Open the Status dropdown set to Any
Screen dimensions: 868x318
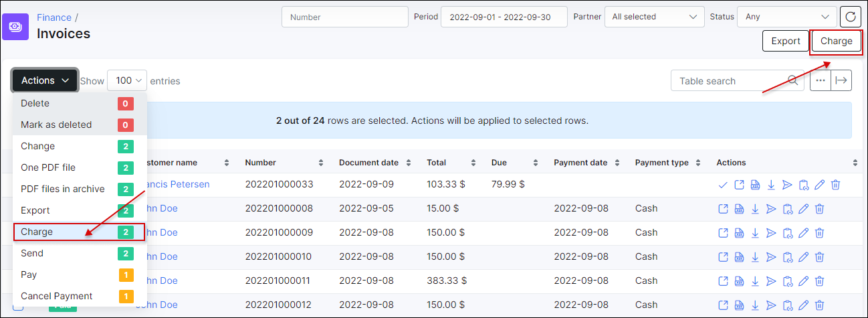click(786, 17)
